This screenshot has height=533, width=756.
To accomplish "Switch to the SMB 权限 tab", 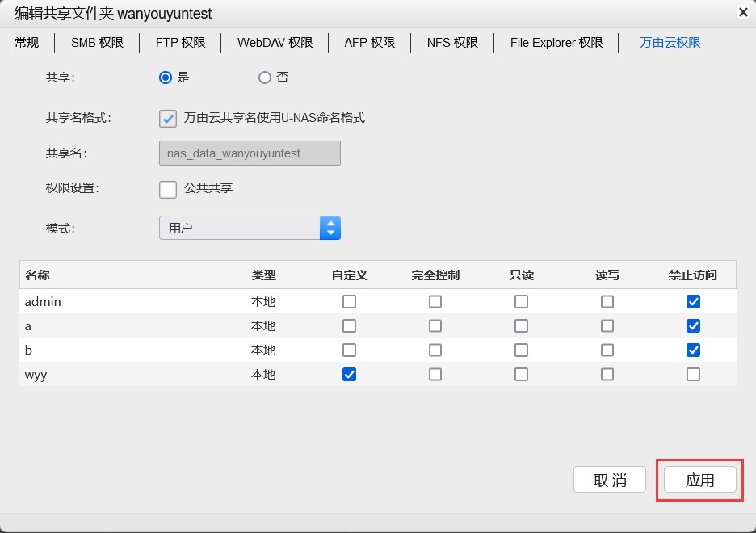I will [x=96, y=44].
